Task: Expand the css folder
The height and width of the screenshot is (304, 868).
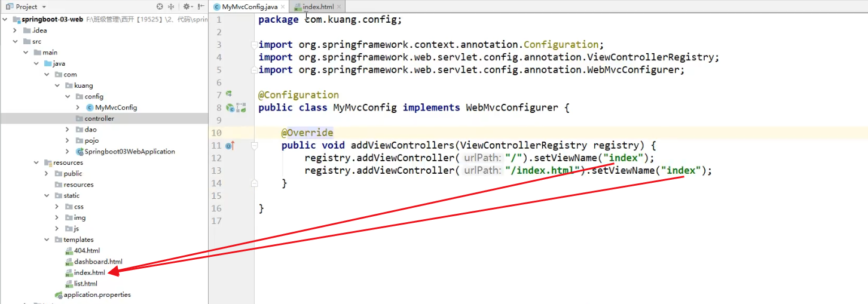Action: click(57, 207)
